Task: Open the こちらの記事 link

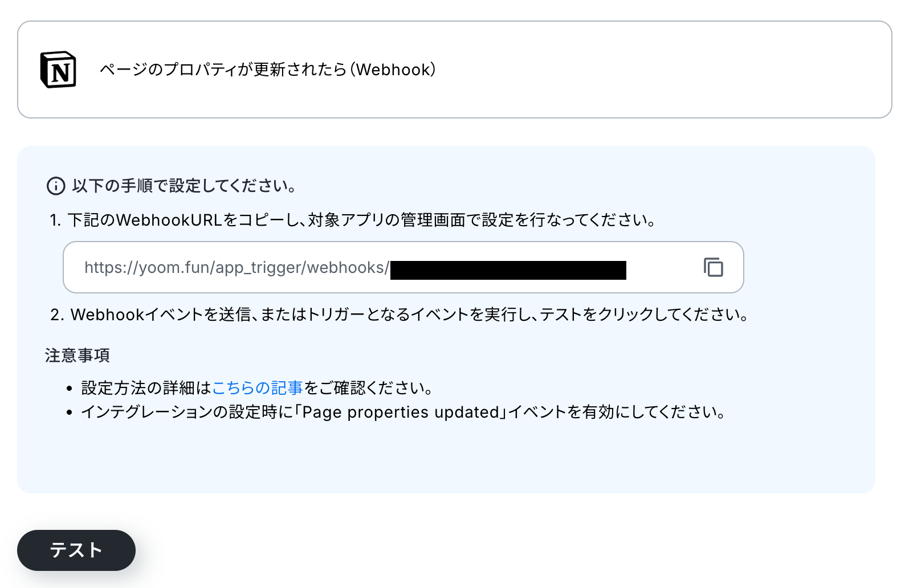Action: tap(257, 388)
